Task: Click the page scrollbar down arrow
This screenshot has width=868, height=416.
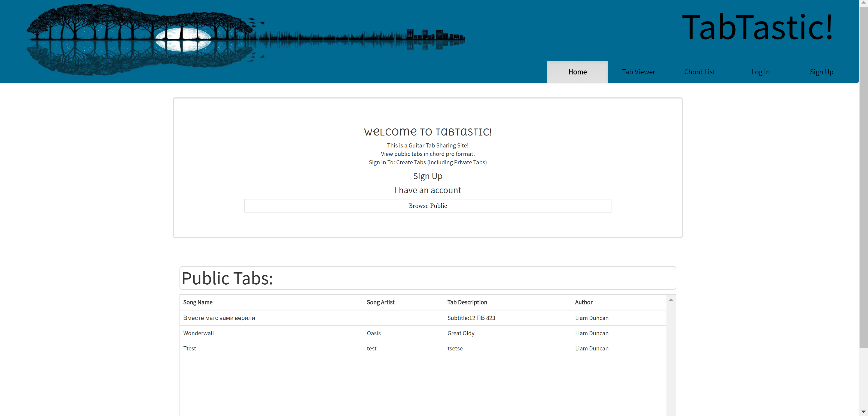Action: [x=863, y=412]
